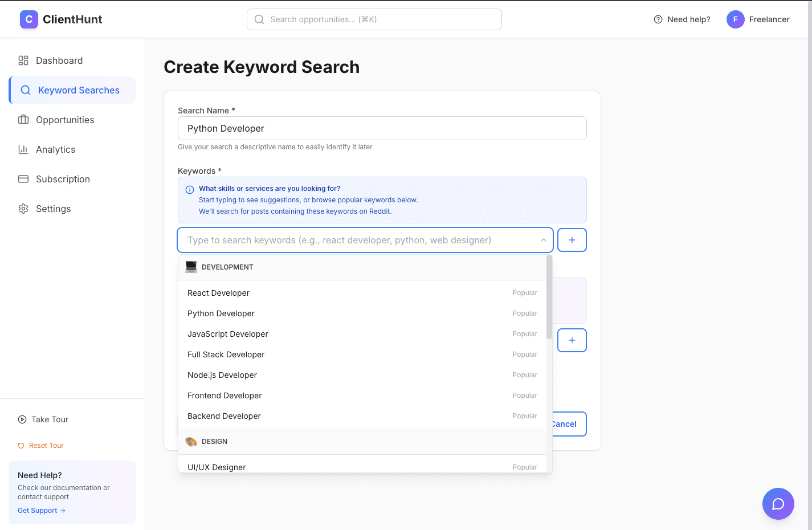Open Dashboard from the sidebar
Screen dimensions: 812x530
59,60
